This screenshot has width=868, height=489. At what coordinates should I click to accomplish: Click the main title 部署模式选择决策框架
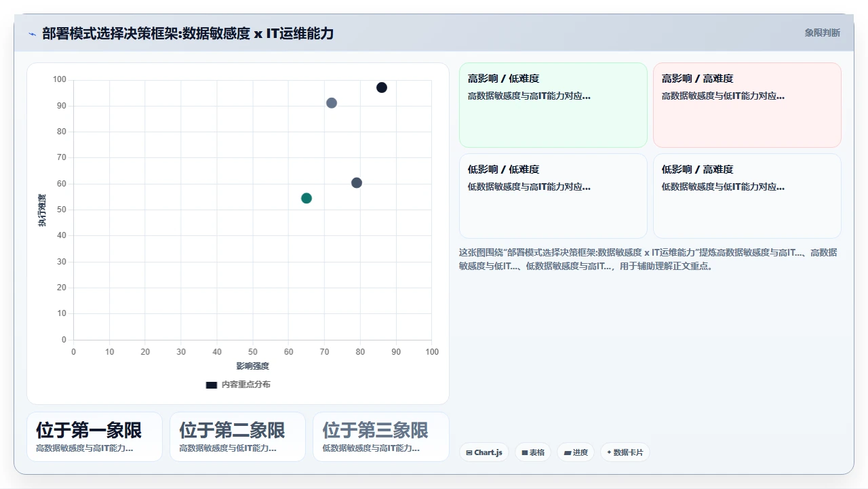click(188, 33)
